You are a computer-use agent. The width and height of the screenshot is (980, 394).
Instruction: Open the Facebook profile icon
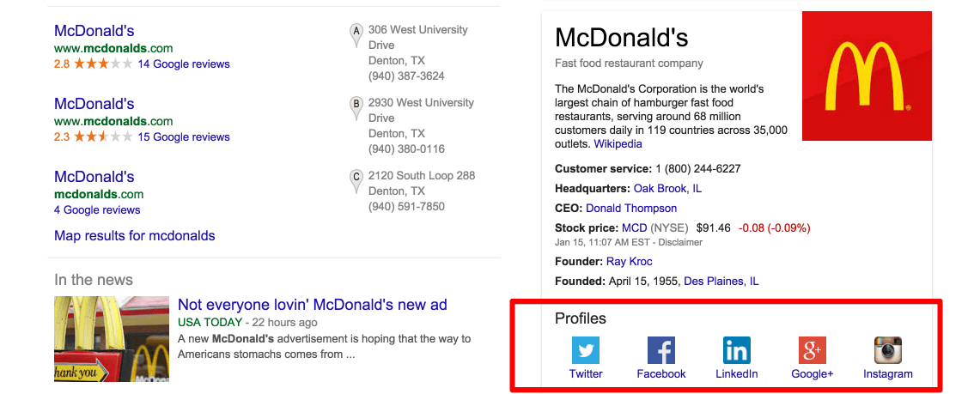pyautogui.click(x=660, y=349)
